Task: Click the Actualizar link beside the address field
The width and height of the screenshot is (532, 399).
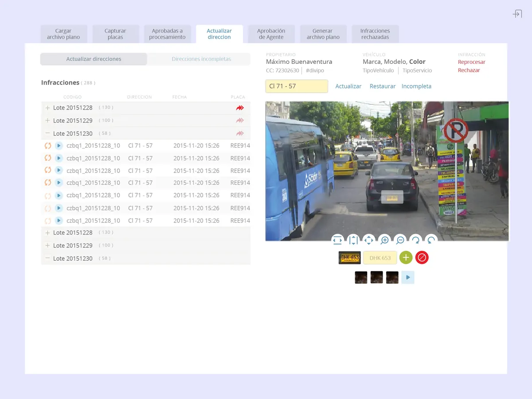Action: [348, 86]
